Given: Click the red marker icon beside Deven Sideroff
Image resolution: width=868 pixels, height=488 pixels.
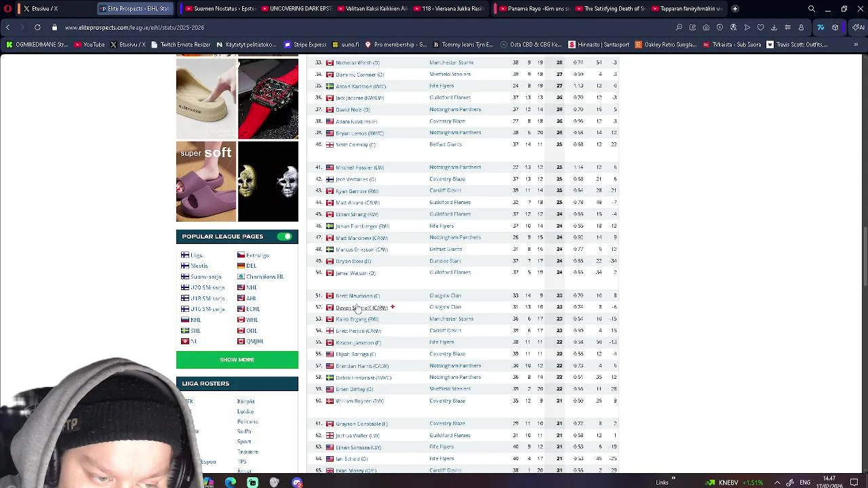Looking at the screenshot, I should pyautogui.click(x=392, y=307).
